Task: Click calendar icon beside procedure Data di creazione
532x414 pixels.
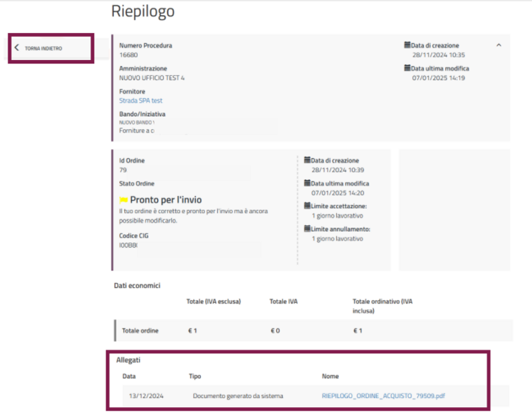Action: click(x=407, y=46)
